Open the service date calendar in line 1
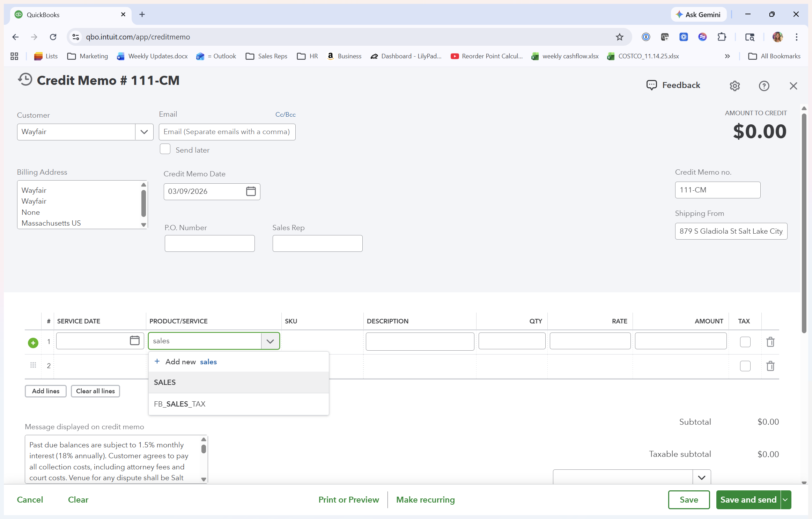812x519 pixels. coord(134,341)
